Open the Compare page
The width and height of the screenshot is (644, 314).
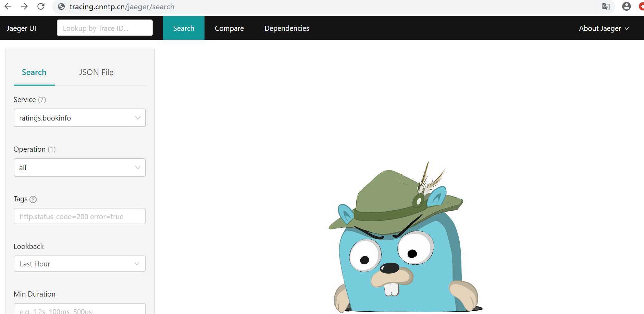229,28
